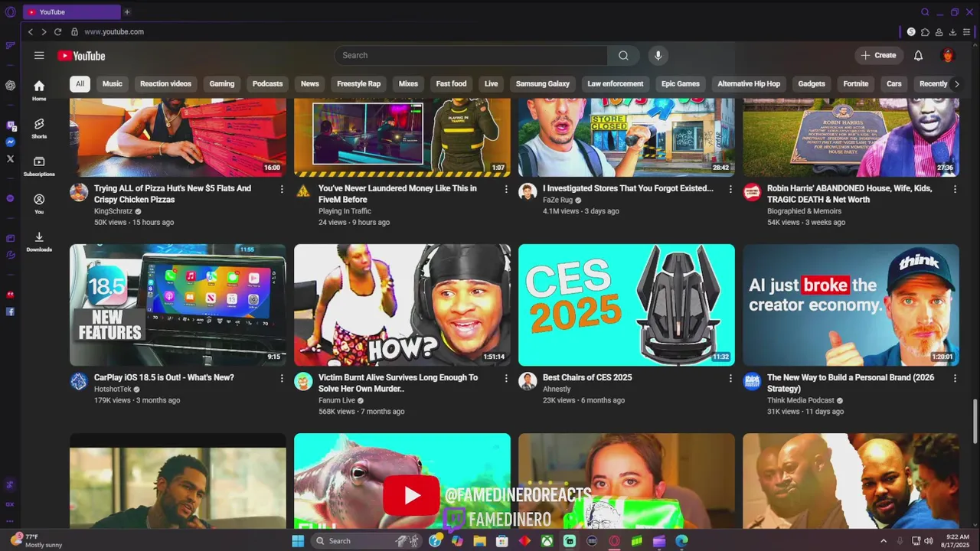Open Shorts in the sidebar
This screenshot has width=980, height=551.
[x=39, y=128]
